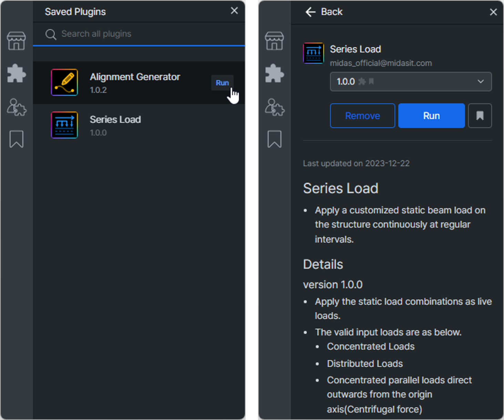Click large Series Load description heading

(x=340, y=188)
